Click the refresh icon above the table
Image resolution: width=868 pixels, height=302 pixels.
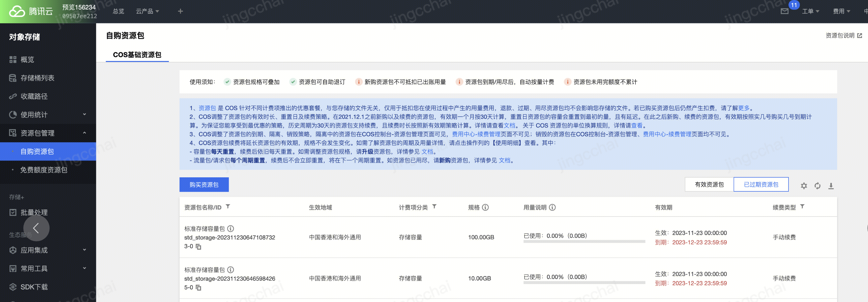point(817,186)
